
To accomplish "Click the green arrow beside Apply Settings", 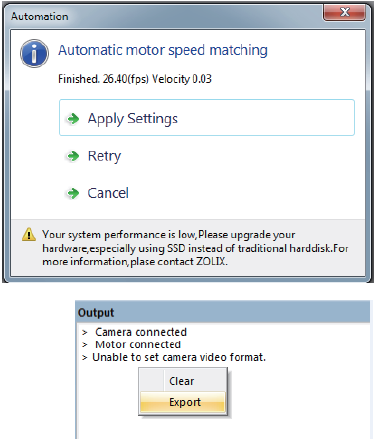I will point(73,118).
